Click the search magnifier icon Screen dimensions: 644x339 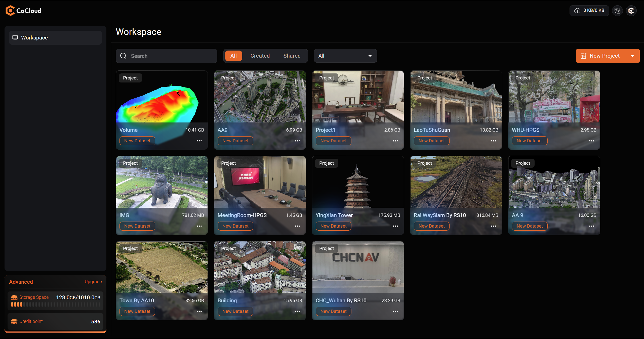pos(123,56)
